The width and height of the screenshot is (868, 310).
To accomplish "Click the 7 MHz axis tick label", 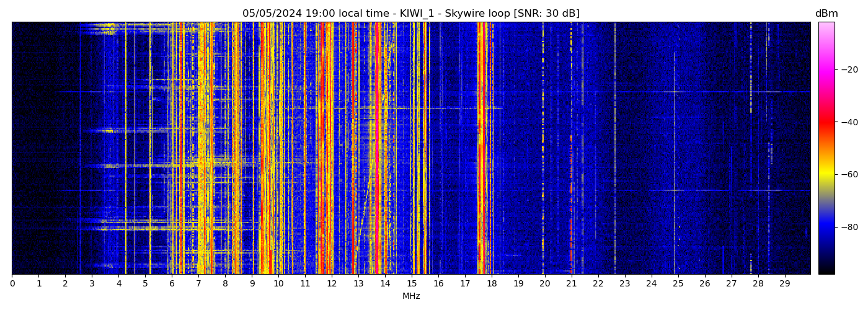I will [x=198, y=283].
